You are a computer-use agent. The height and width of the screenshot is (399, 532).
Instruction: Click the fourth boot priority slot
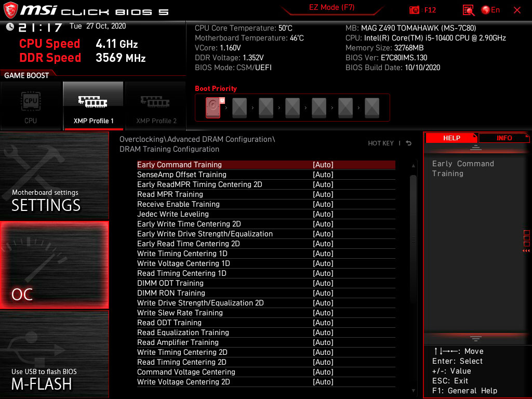[292, 108]
